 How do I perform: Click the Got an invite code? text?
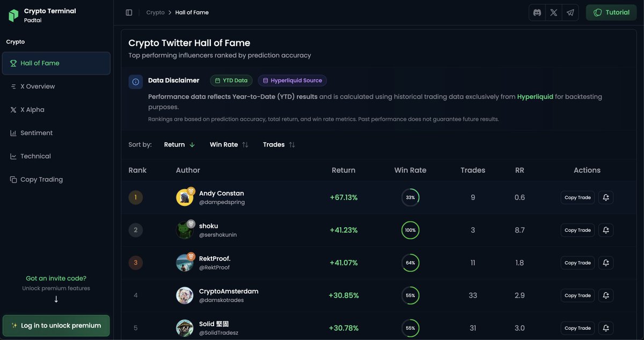point(56,278)
